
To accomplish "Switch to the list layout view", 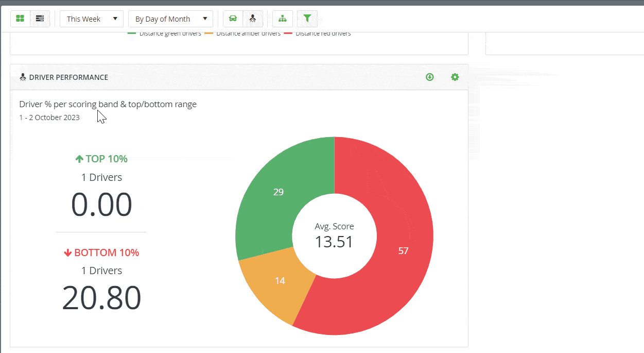I will tap(40, 19).
